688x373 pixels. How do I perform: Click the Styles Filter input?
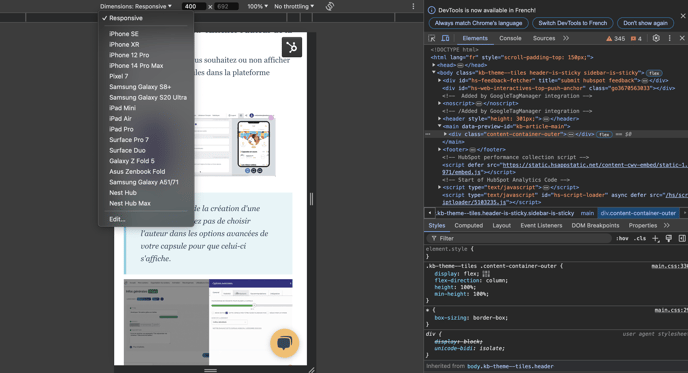click(x=519, y=238)
